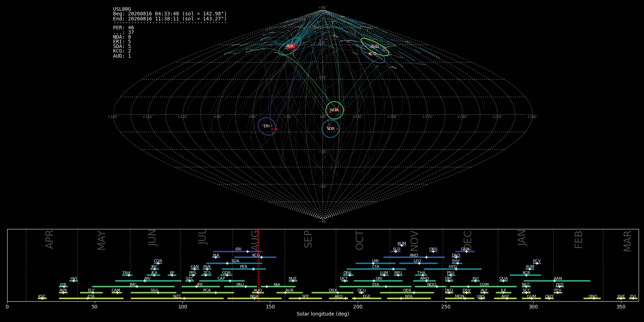Viewport: 644px width, 322px height.
Task: Click the SPE shower label in the timeline
Action: click(306, 297)
